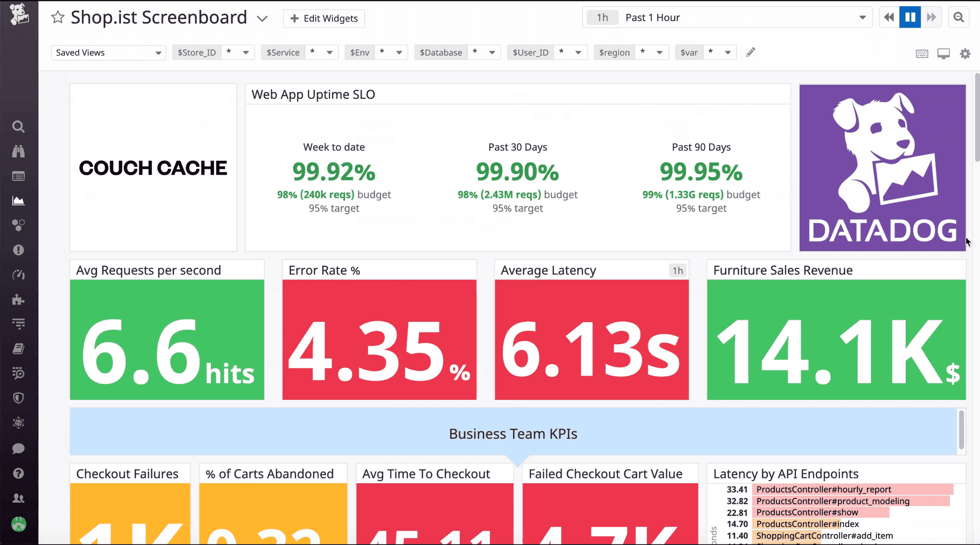
Task: Open Notebooks via the book sidebar icon
Action: (18, 349)
